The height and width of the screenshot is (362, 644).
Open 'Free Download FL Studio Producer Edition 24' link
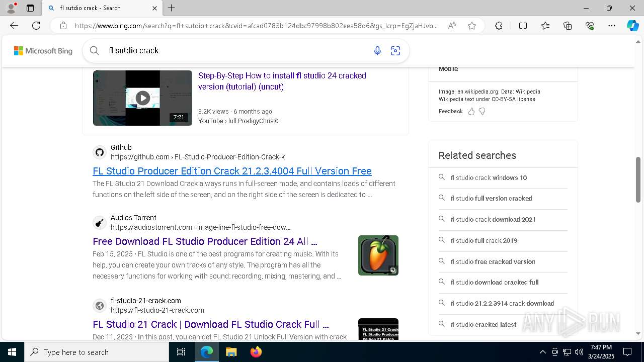pyautogui.click(x=205, y=241)
